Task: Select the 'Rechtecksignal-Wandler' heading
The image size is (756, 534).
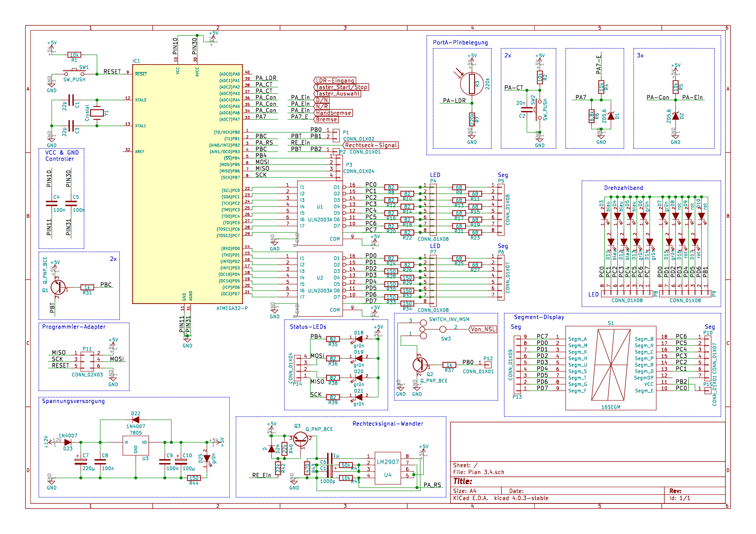Action: tap(388, 423)
